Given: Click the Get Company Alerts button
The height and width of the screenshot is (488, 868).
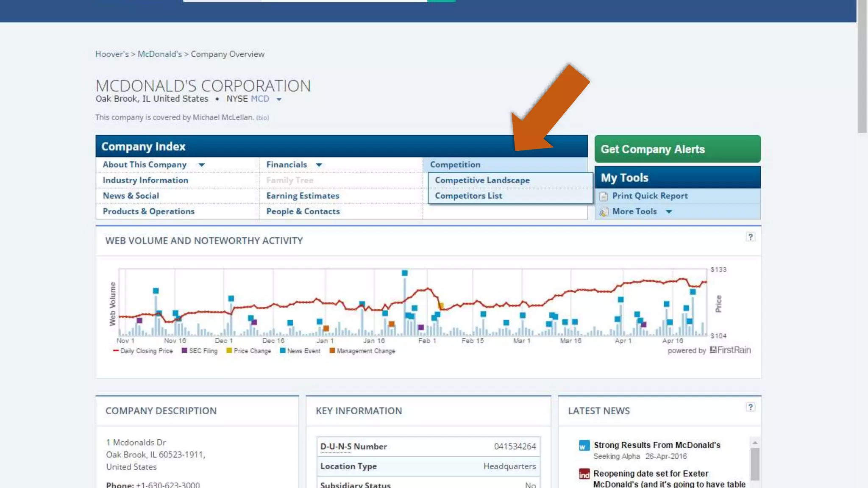Looking at the screenshot, I should click(x=677, y=149).
